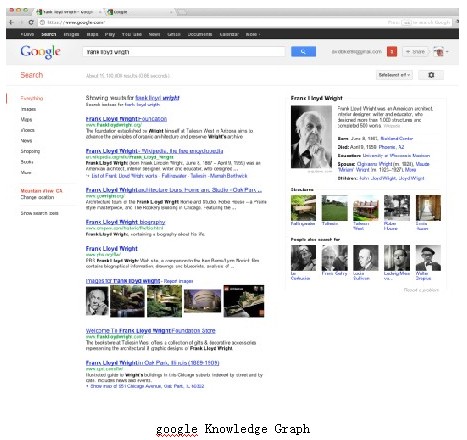Select News in the left sidebar

26,141
